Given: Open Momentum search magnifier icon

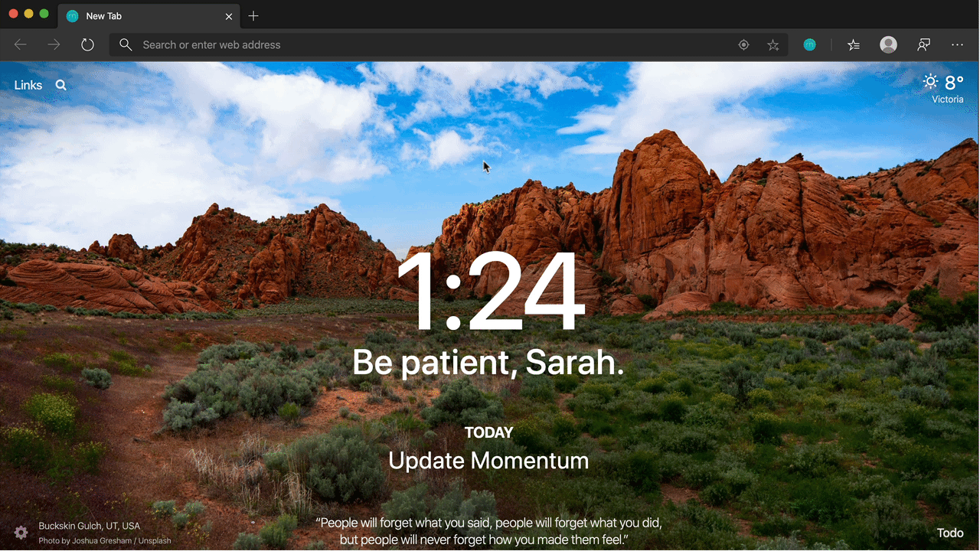Looking at the screenshot, I should pyautogui.click(x=61, y=85).
